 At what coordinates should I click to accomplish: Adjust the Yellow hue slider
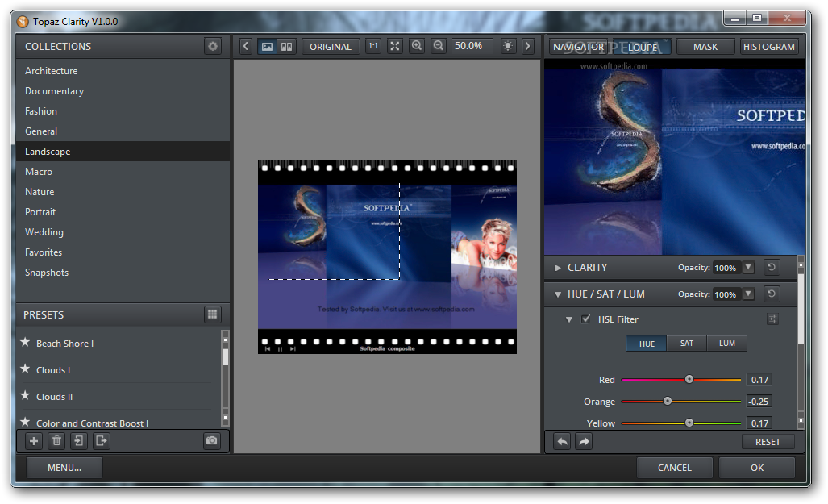tap(689, 423)
